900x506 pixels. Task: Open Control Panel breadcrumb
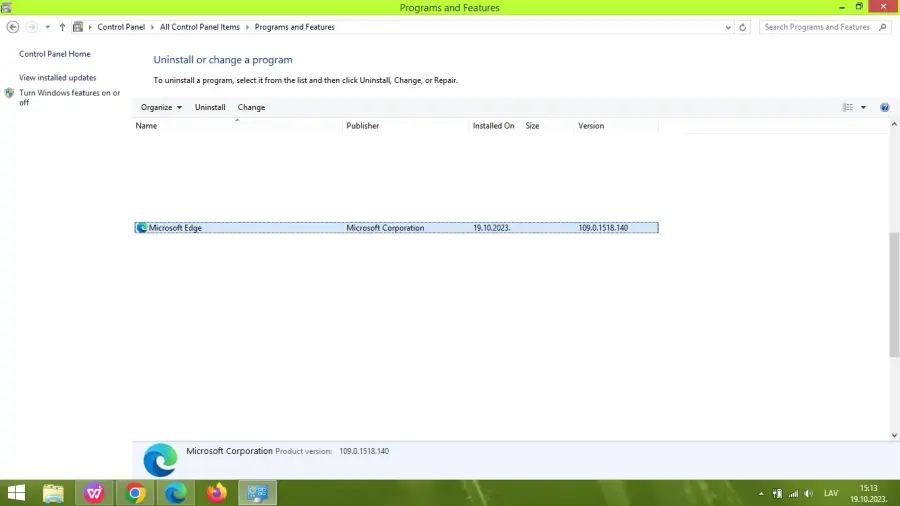click(x=121, y=27)
